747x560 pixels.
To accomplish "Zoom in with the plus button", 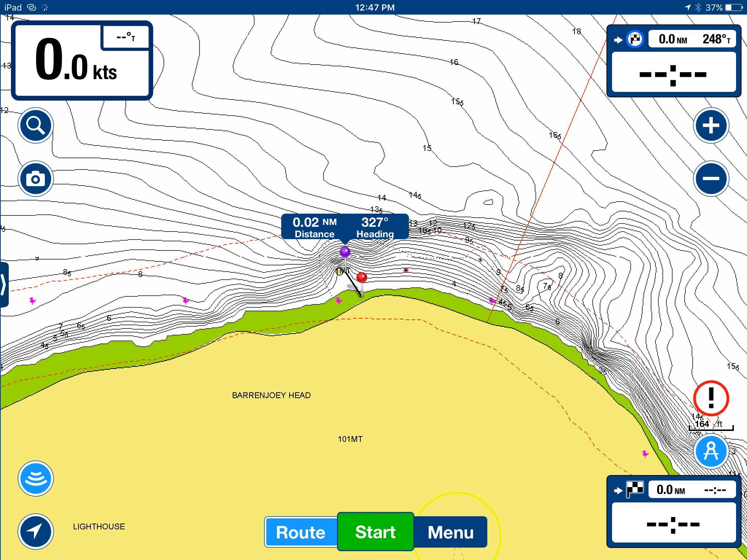I will click(711, 125).
